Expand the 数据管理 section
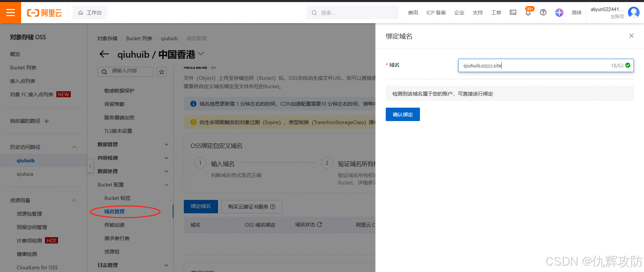This screenshot has height=272, width=644. click(x=133, y=144)
